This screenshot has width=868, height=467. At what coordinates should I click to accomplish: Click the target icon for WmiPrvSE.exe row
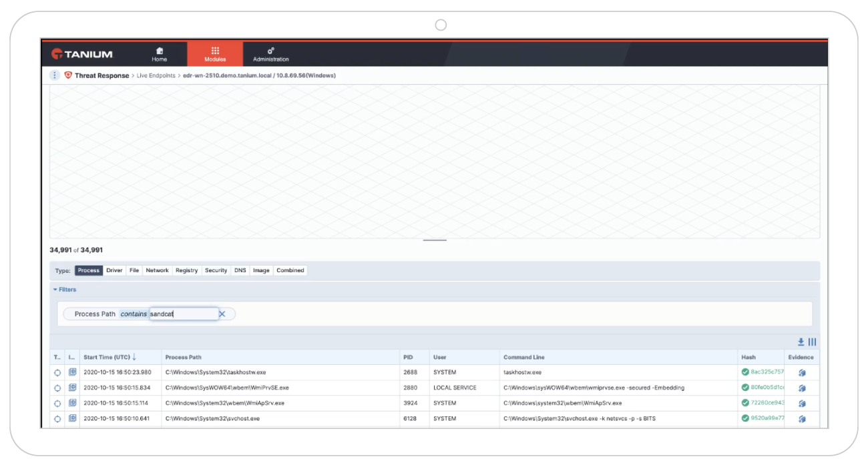click(x=57, y=388)
